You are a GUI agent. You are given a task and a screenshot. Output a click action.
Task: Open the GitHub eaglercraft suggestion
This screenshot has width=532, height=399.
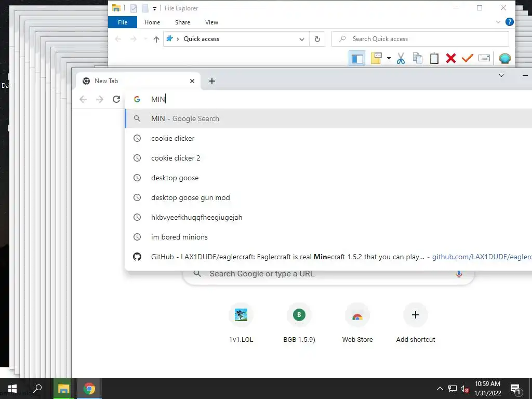tap(328, 257)
